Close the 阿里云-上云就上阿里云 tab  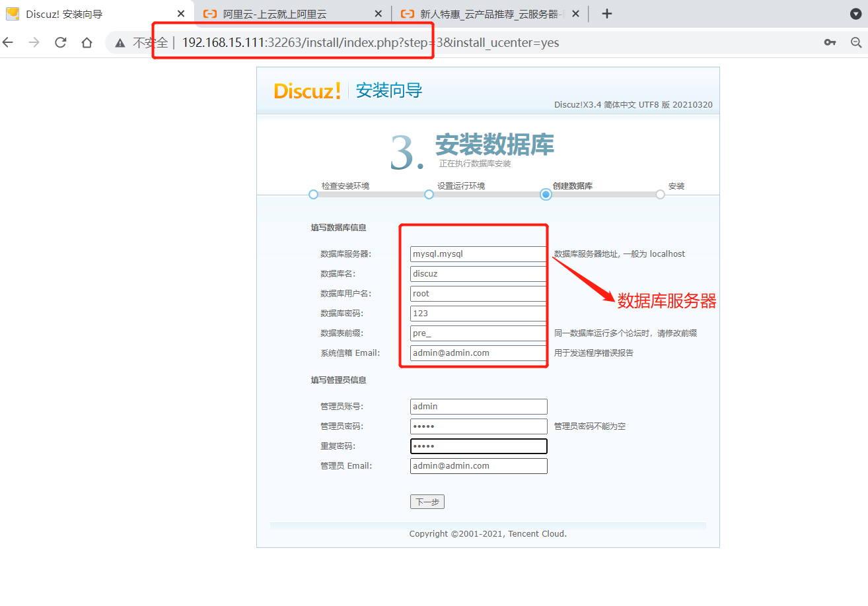[378, 14]
